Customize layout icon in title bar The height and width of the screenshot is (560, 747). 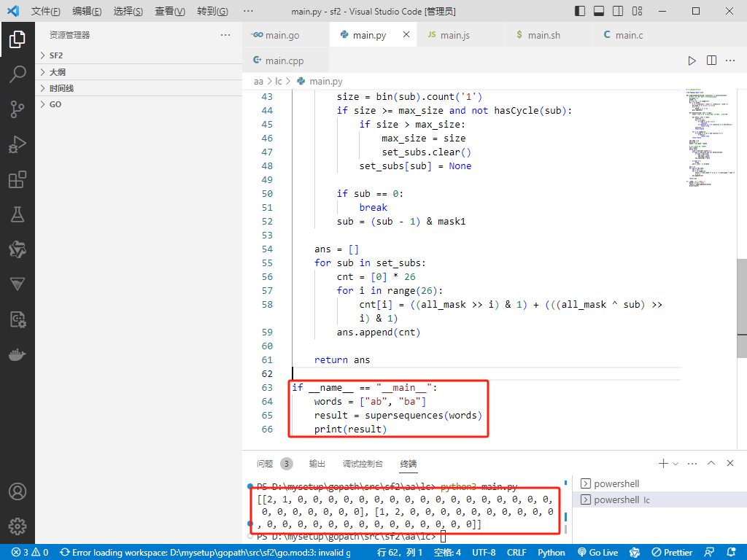click(x=637, y=11)
